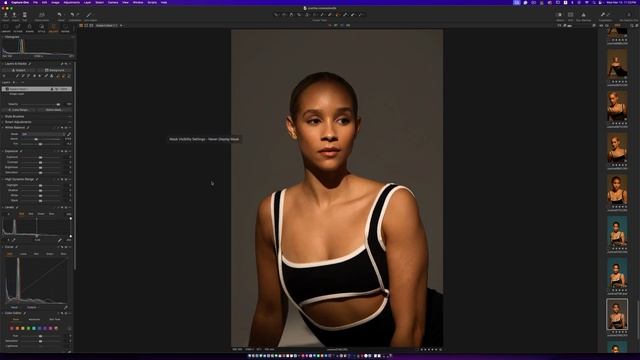Collapse the Exposure panel
640x360 pixels.
pyautogui.click(x=2, y=151)
